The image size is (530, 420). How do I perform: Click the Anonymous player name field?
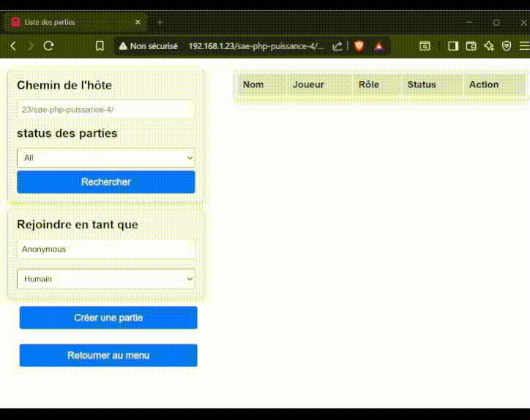click(106, 250)
